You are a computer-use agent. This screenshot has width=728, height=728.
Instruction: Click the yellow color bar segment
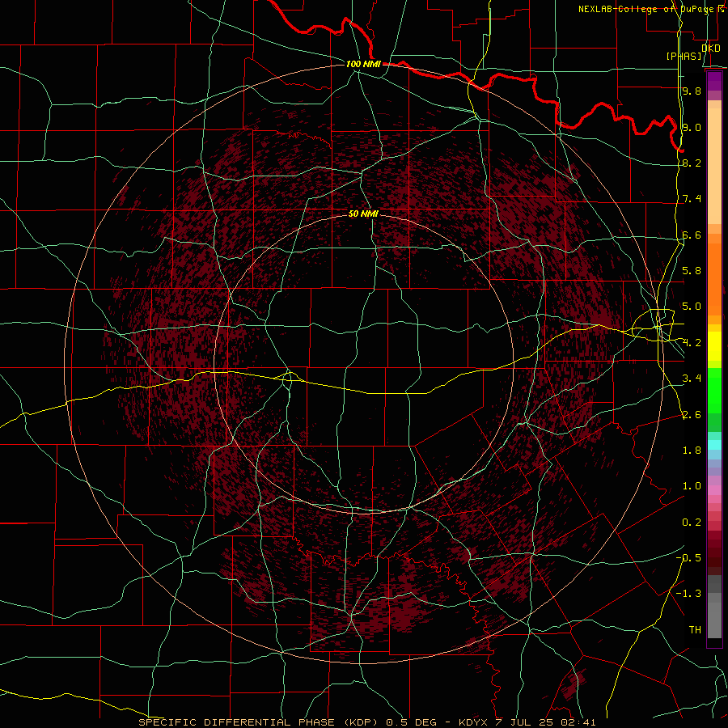click(714, 346)
